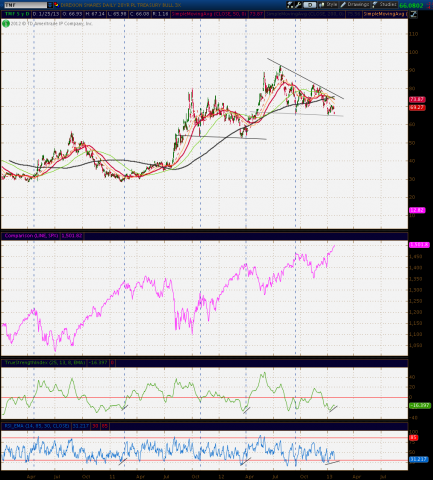Select the SimpleMovingAvg CLOSE 200 label
The image size is (433, 480).
pos(305,14)
